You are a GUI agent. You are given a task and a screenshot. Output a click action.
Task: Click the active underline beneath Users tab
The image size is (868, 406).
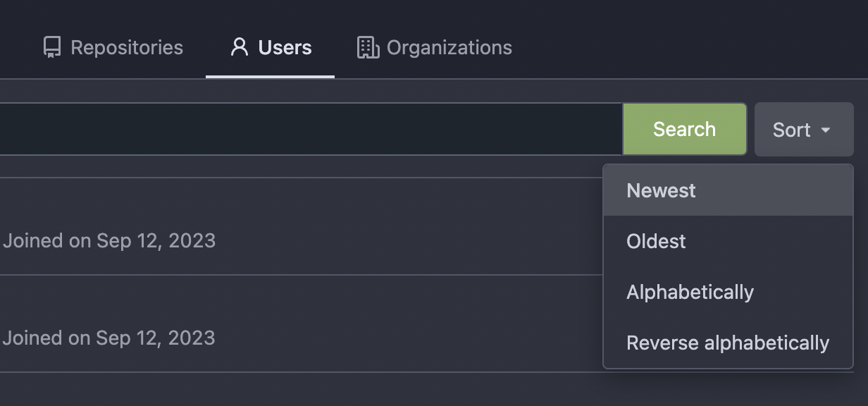click(270, 76)
